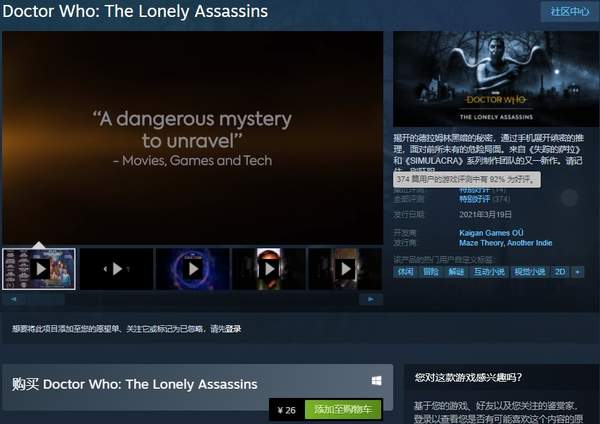Click the right arrow of thumbnail scrollbar
The width and height of the screenshot is (600, 424).
pyautogui.click(x=371, y=299)
